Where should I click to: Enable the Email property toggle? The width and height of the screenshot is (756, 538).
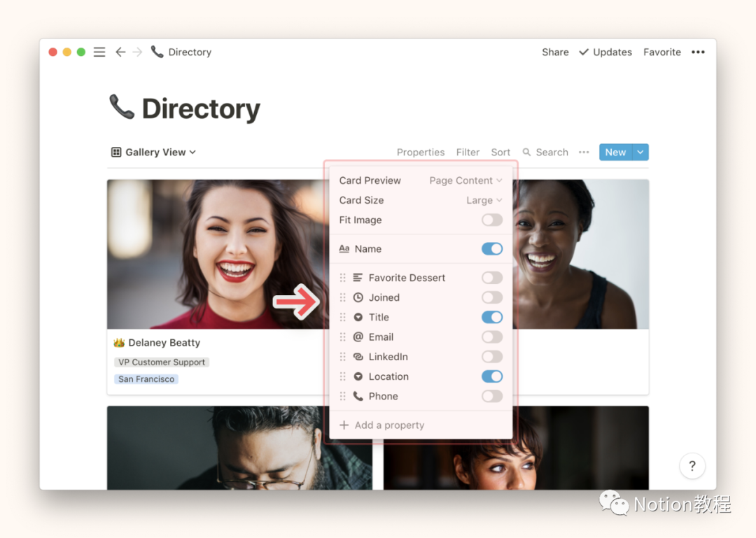tap(491, 337)
